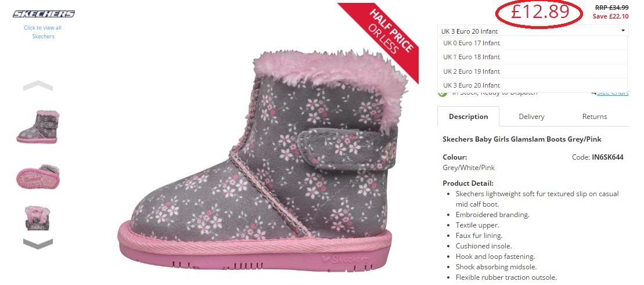View side profile boot thumbnail
Screen dimensions: 644x285
pos(38,127)
